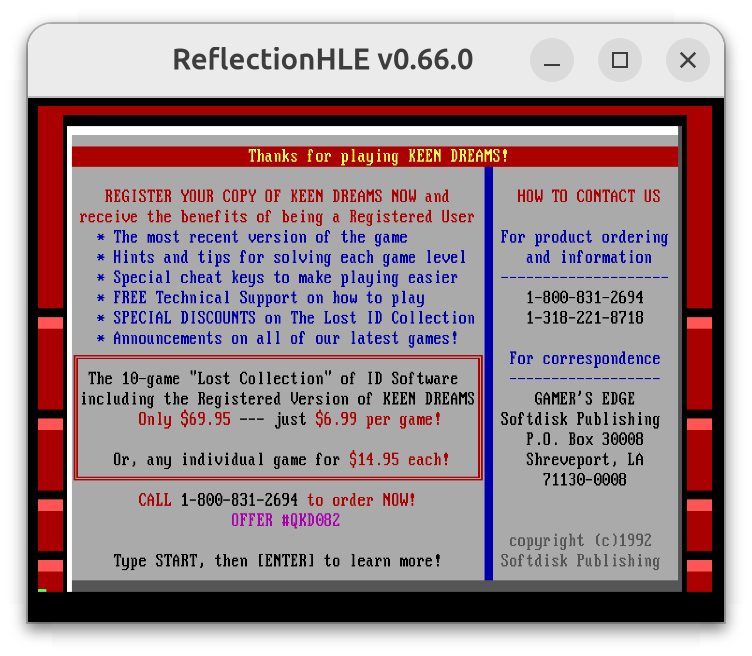Click 'Type START, then [ENTER] to learn more!'

[277, 561]
